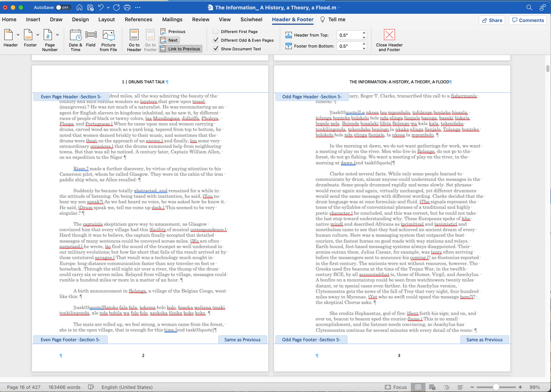This screenshot has width=551, height=392.
Task: Switch to the Layout tab
Action: [x=106, y=19]
